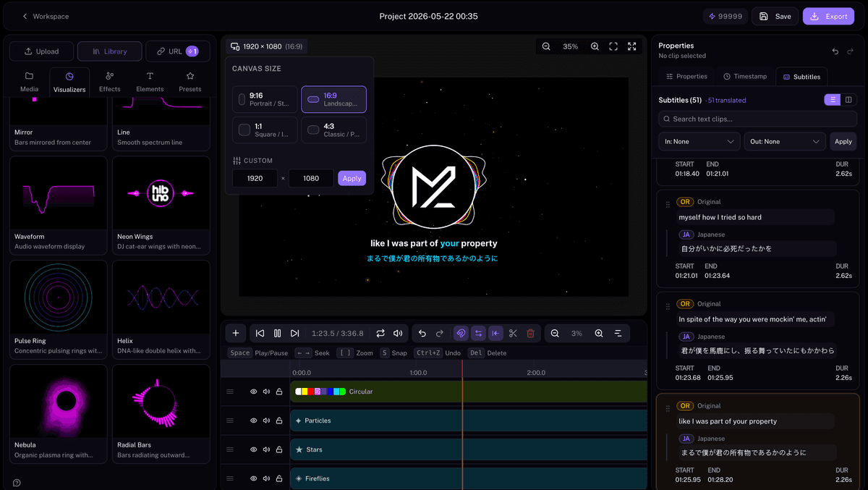868x490 pixels.
Task: Click the add track plus icon
Action: pyautogui.click(x=235, y=333)
